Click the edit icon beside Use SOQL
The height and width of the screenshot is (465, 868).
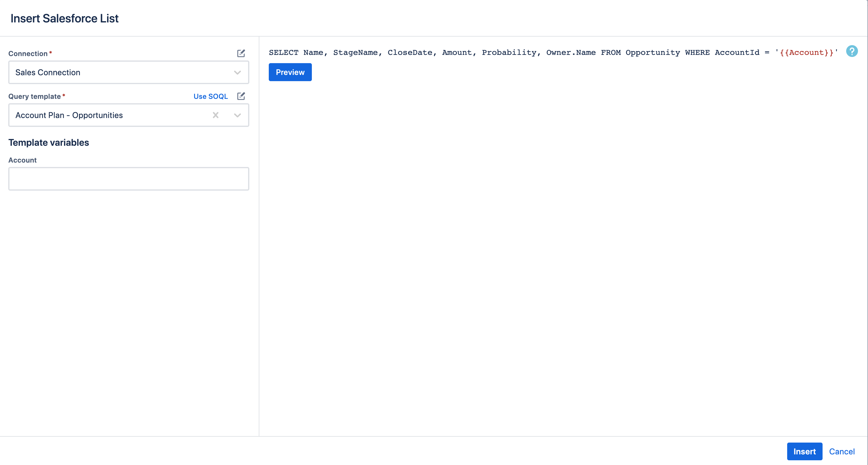click(241, 96)
